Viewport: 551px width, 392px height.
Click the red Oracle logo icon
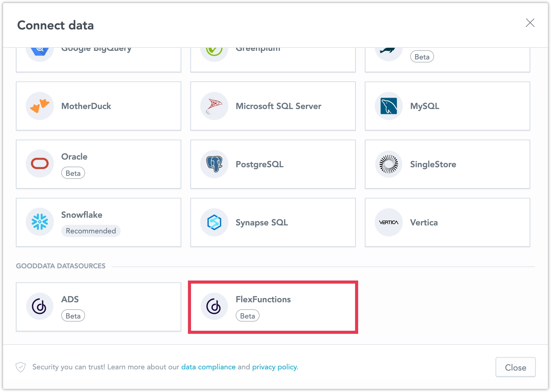pos(40,164)
